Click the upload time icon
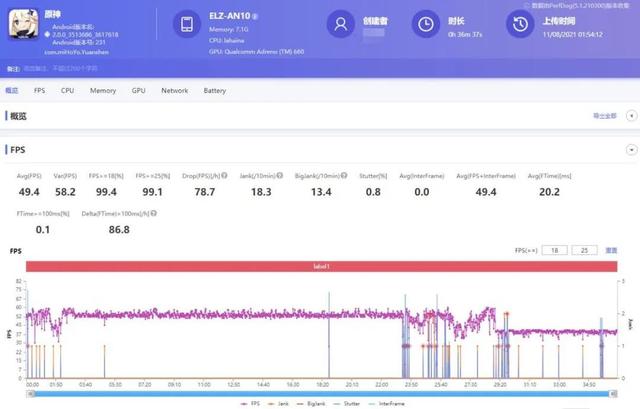 (x=519, y=24)
